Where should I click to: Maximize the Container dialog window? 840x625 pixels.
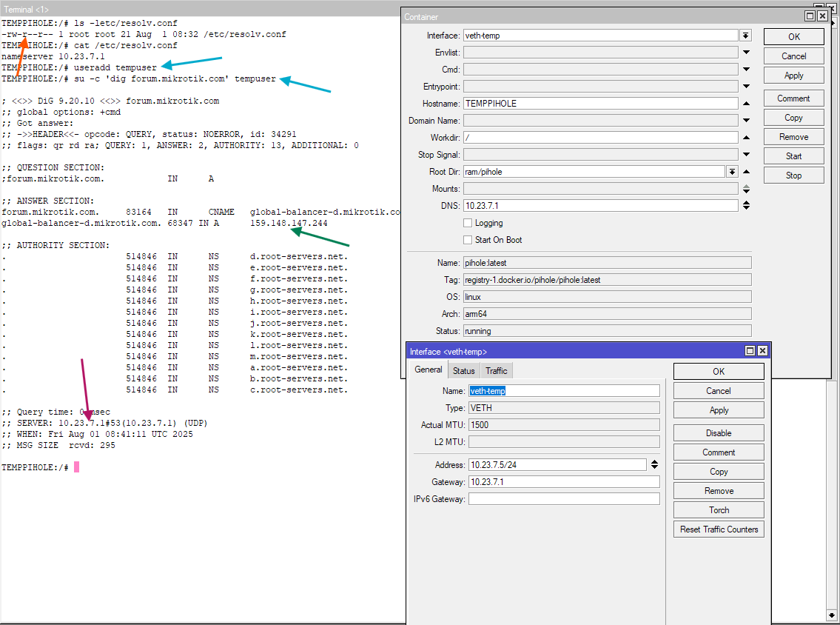[810, 16]
